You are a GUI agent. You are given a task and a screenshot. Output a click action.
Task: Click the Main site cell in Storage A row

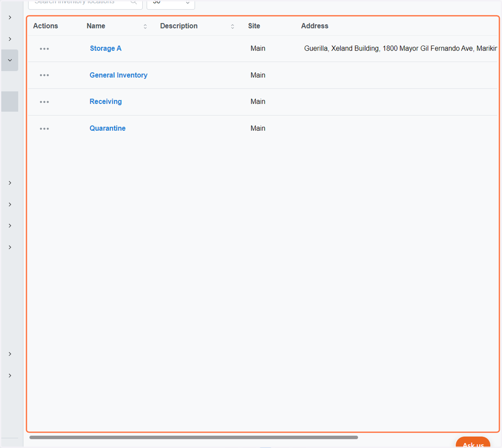click(x=258, y=48)
